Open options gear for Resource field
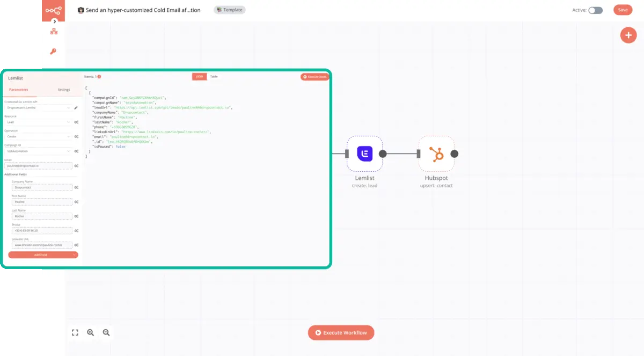 pyautogui.click(x=76, y=122)
